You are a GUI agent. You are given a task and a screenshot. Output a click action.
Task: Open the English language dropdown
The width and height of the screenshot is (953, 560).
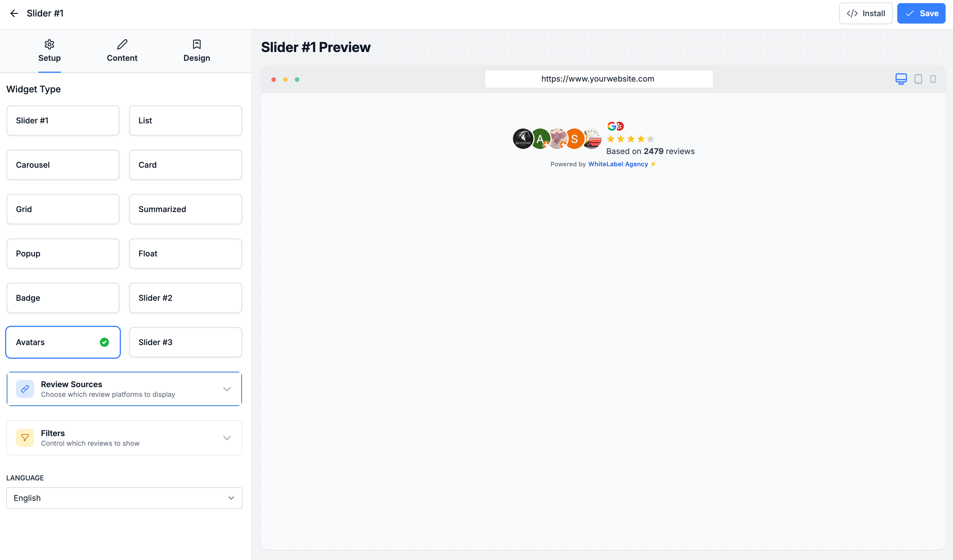click(x=124, y=498)
